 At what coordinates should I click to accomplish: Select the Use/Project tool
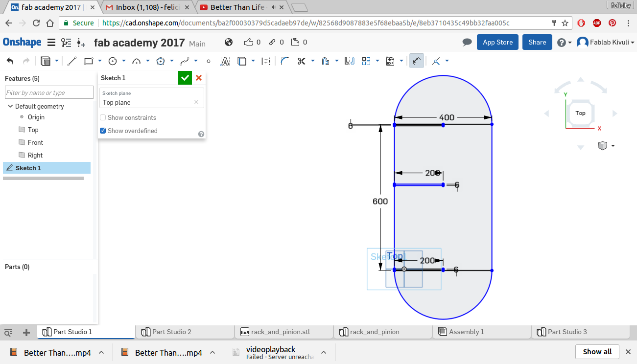(242, 61)
